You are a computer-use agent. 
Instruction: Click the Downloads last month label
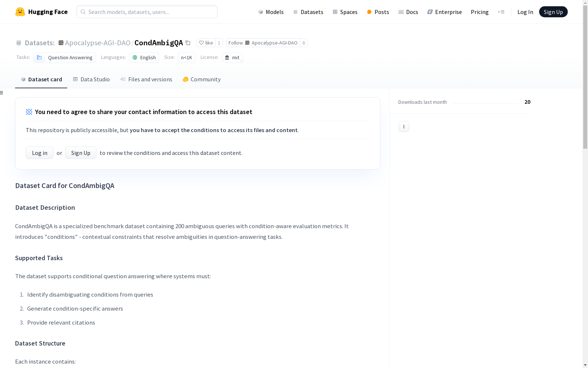click(423, 102)
